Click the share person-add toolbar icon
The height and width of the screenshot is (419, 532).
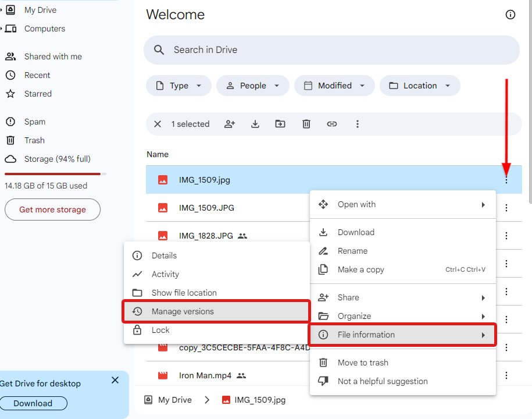pyautogui.click(x=230, y=124)
